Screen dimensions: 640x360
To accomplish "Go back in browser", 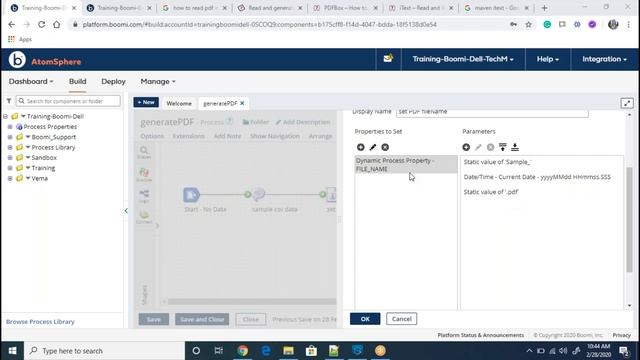I will pos(11,24).
